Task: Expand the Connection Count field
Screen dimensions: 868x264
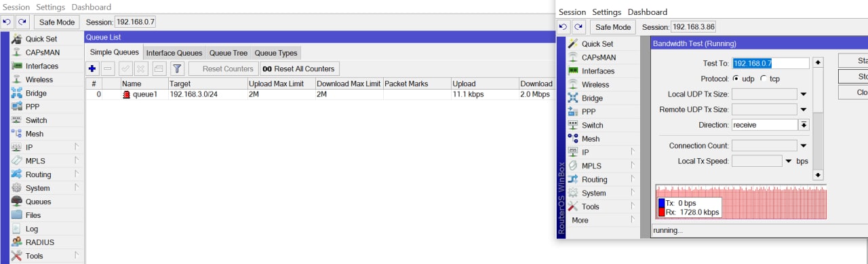Action: point(803,146)
